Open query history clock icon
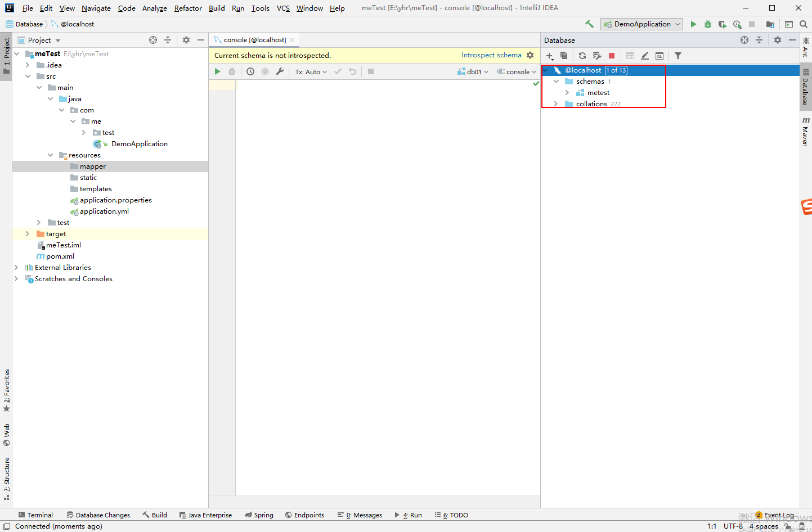 point(250,71)
